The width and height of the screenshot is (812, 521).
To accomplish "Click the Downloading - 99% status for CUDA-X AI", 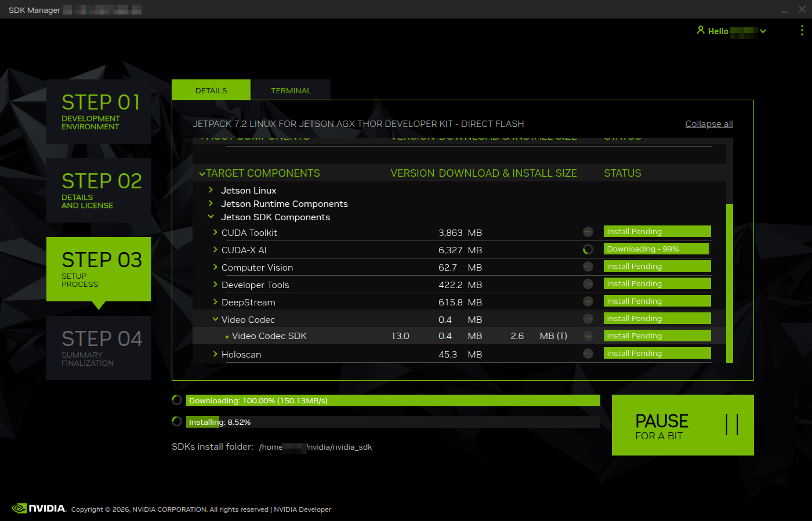I will click(x=656, y=249).
